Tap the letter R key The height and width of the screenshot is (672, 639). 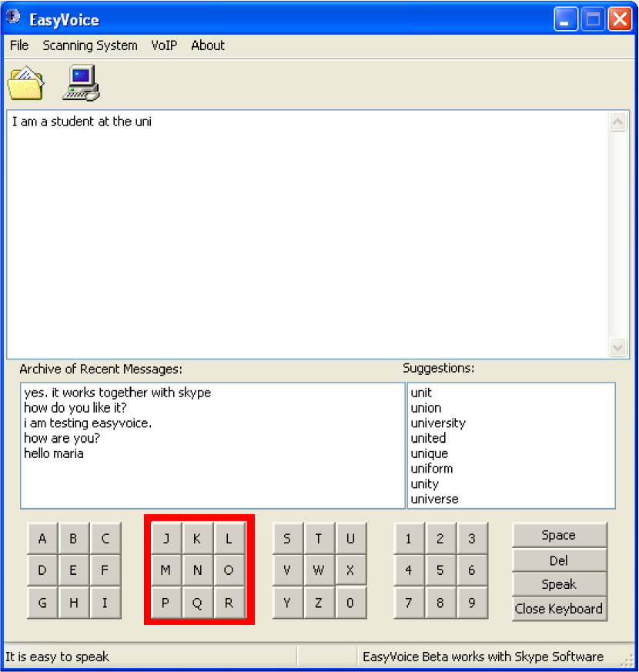point(229,603)
